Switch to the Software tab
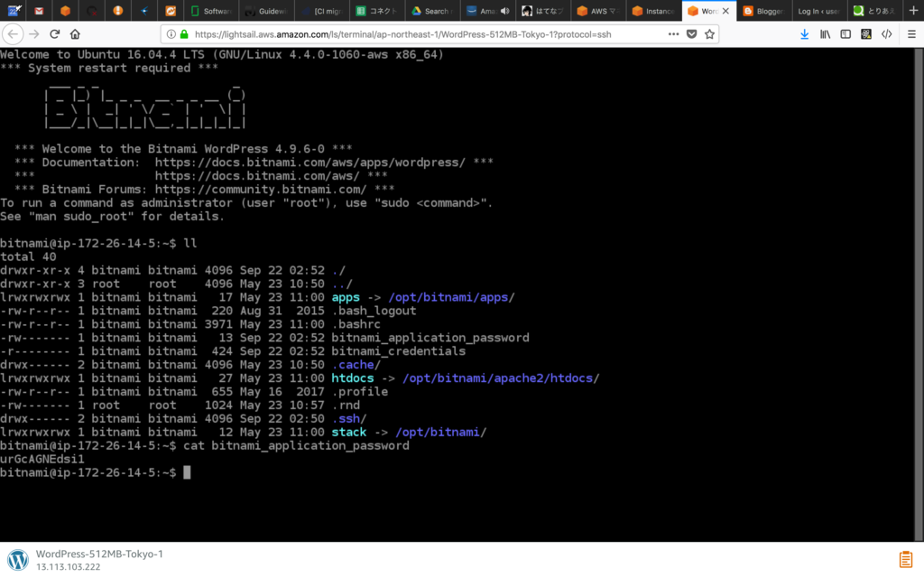 click(211, 11)
